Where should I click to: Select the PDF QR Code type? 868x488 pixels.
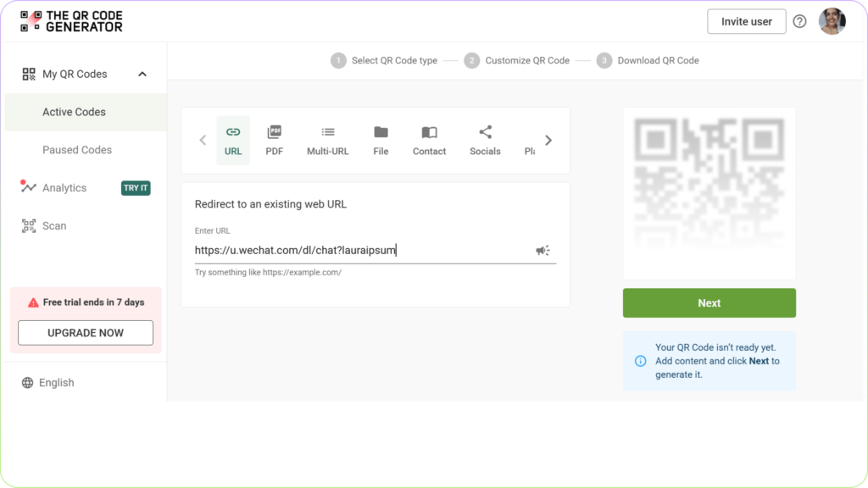(274, 140)
